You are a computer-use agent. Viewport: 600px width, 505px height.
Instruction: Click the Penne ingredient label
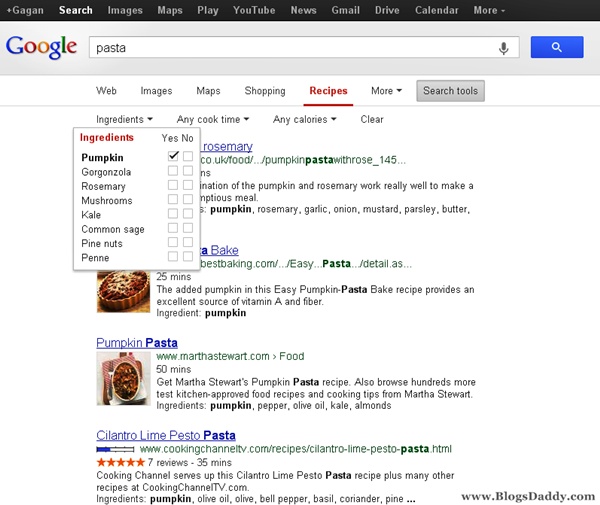click(x=95, y=257)
